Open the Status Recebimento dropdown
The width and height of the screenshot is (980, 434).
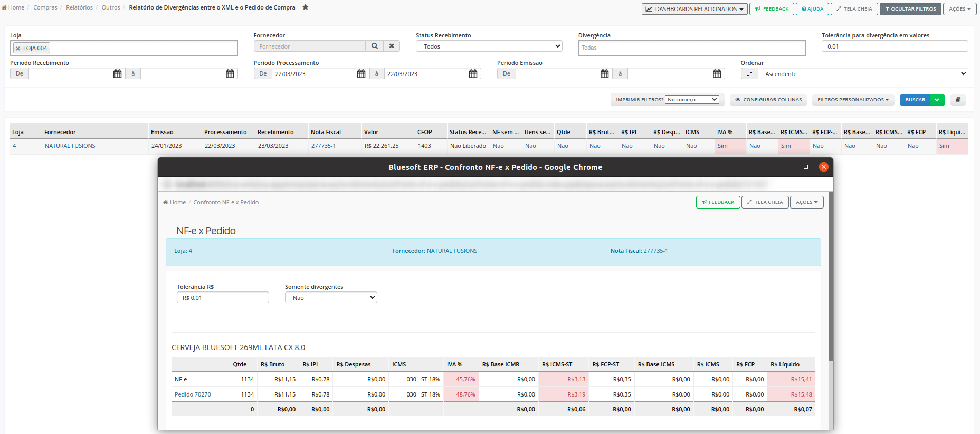pyautogui.click(x=489, y=46)
